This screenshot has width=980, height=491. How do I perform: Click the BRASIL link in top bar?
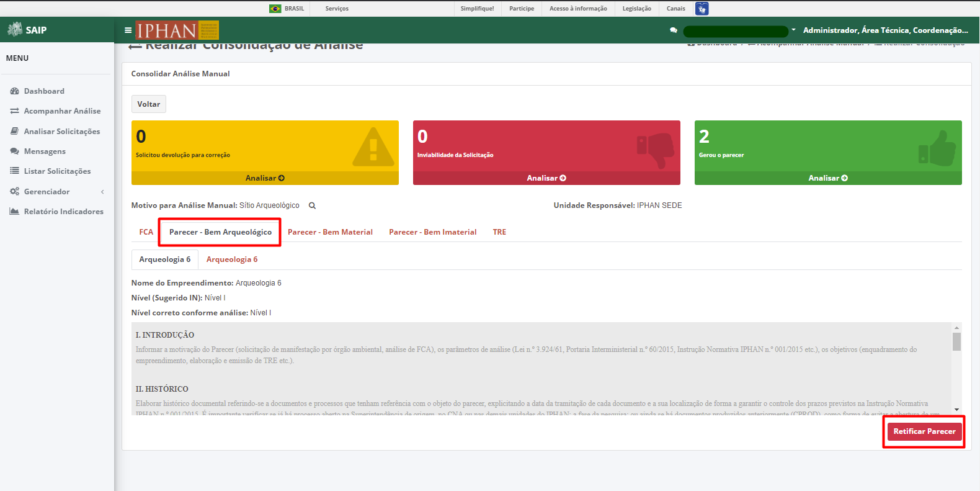click(x=294, y=9)
